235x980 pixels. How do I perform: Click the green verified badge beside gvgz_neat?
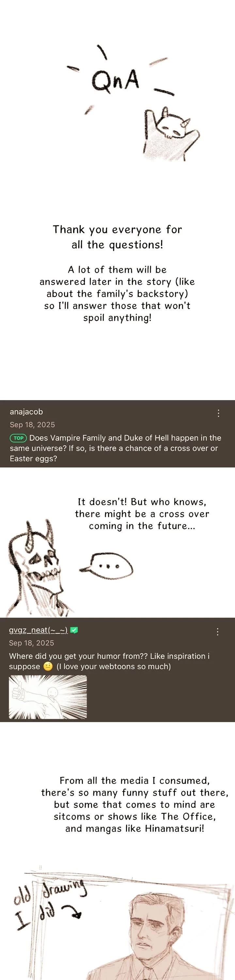point(74,630)
